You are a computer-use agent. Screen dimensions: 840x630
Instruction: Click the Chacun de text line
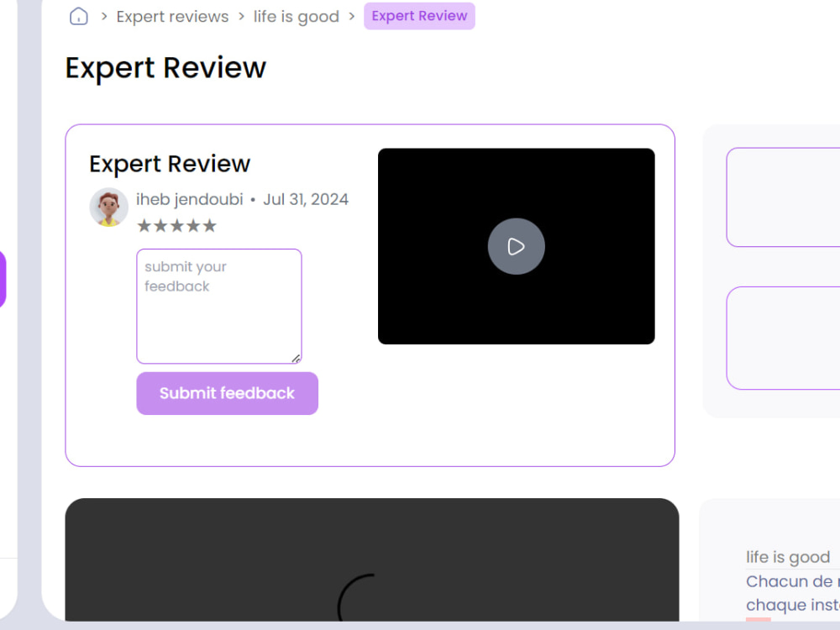pos(793,581)
